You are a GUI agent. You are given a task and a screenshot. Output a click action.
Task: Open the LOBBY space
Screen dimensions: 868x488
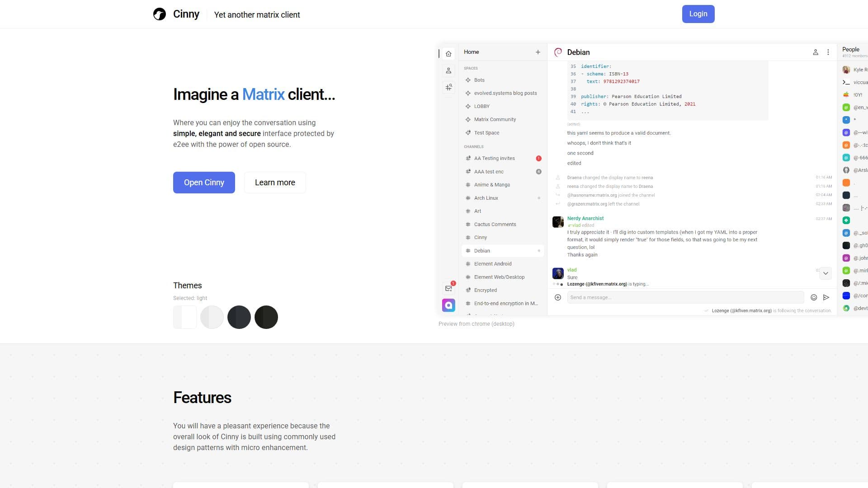point(503,106)
